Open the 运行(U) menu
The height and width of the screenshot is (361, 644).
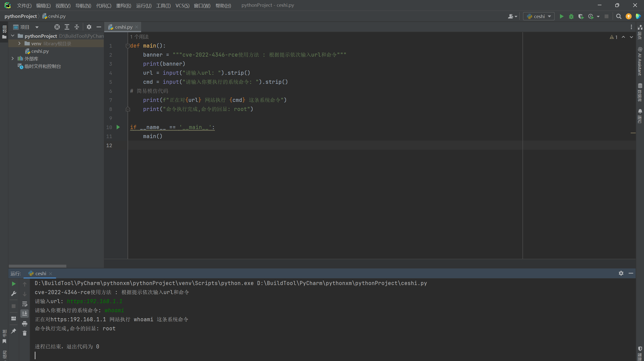tap(144, 6)
